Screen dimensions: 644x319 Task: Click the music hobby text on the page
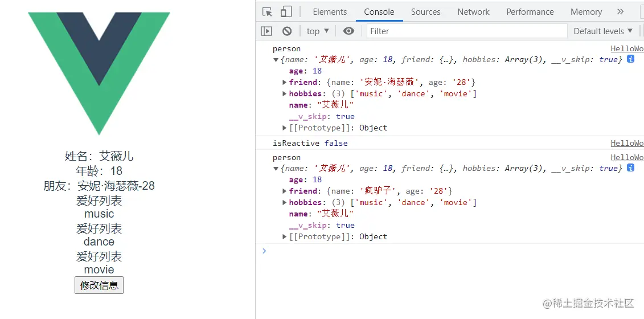(99, 214)
